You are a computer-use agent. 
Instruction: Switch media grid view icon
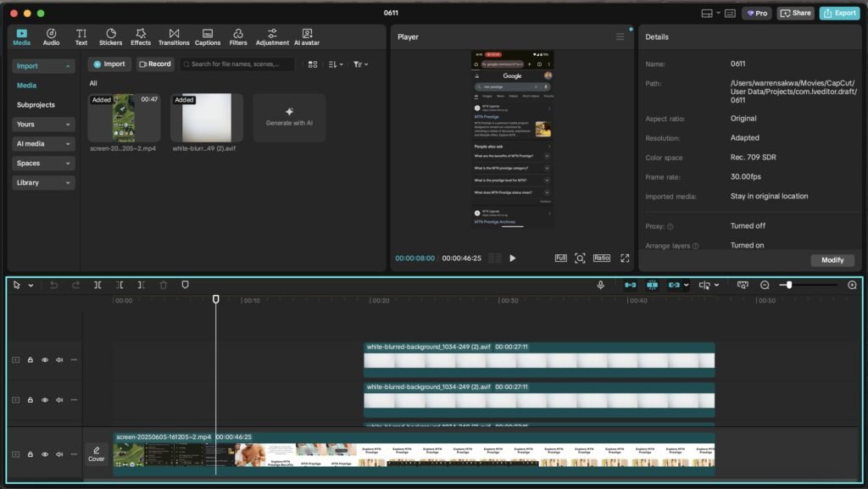[x=313, y=64]
